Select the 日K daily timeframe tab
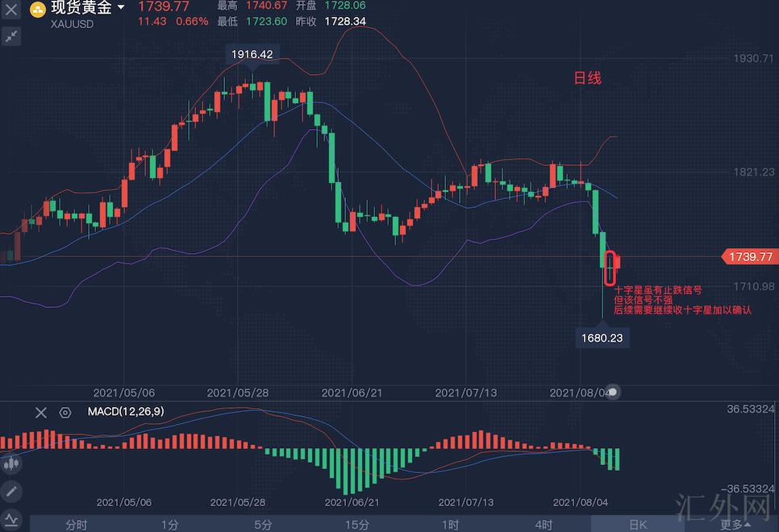The width and height of the screenshot is (779, 532). pyautogui.click(x=637, y=524)
